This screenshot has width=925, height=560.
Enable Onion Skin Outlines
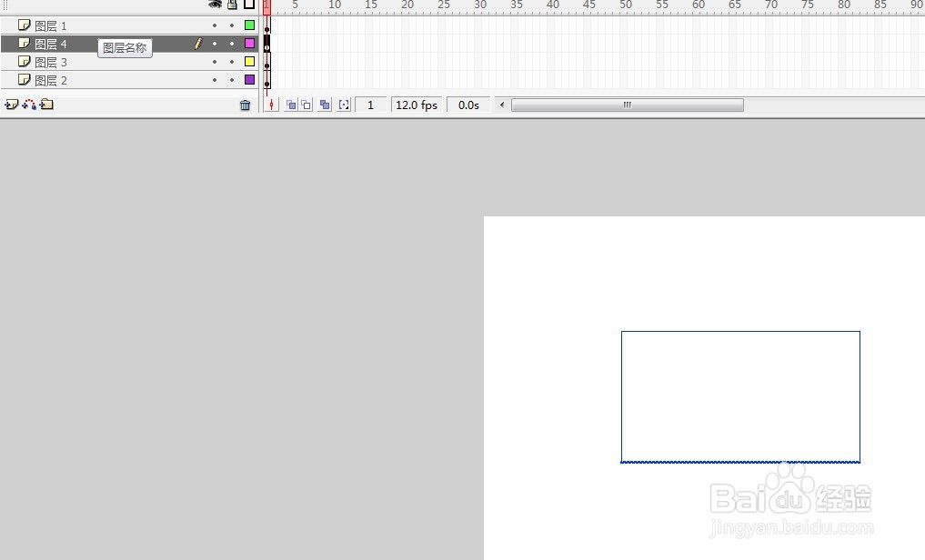[x=306, y=105]
